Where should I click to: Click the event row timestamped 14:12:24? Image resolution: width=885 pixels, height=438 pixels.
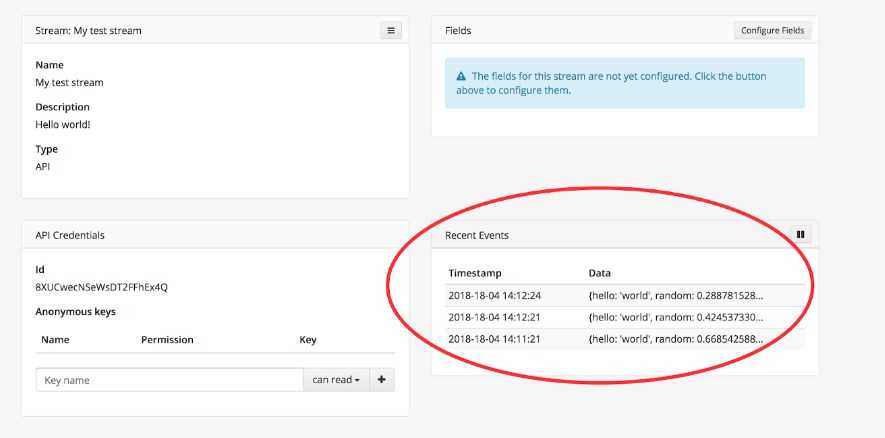coord(624,296)
